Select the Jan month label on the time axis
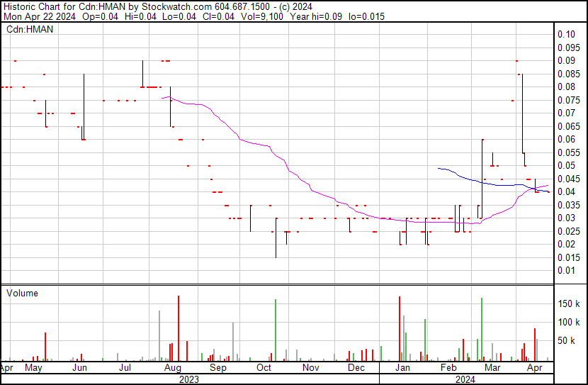588x385 pixels. [402, 369]
